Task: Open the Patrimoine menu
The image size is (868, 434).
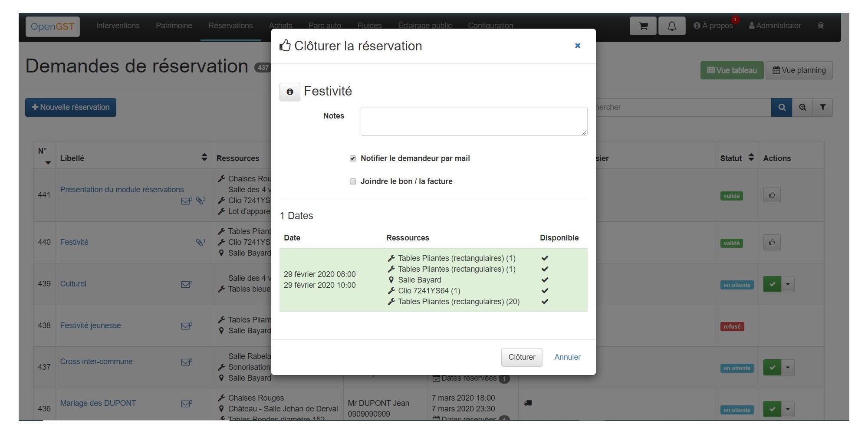Action: point(174,26)
